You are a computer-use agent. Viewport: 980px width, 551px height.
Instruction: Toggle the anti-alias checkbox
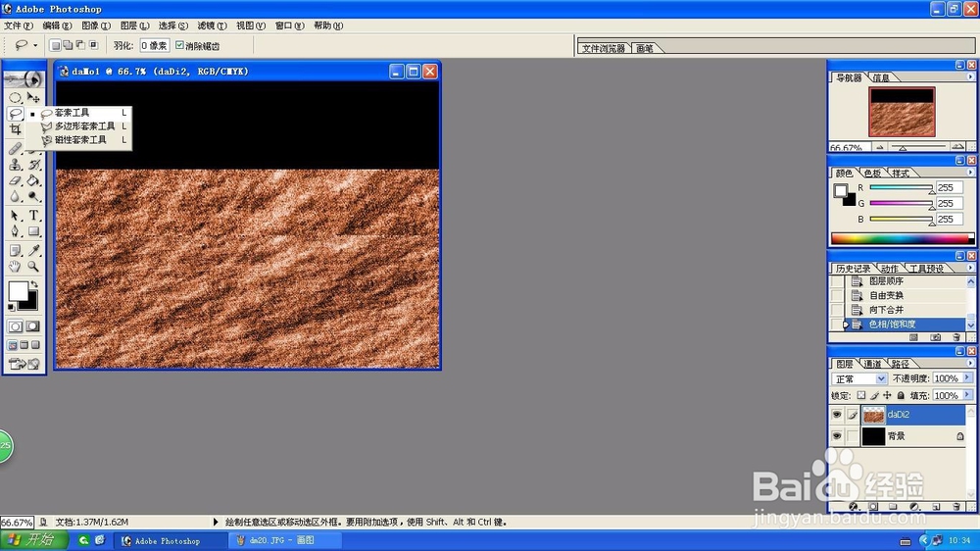(x=179, y=45)
